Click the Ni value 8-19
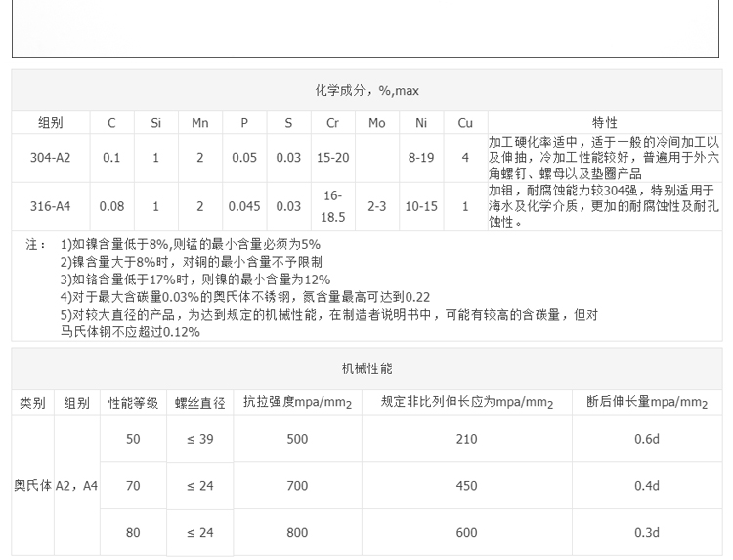This screenshot has height=560, width=733. pos(421,157)
